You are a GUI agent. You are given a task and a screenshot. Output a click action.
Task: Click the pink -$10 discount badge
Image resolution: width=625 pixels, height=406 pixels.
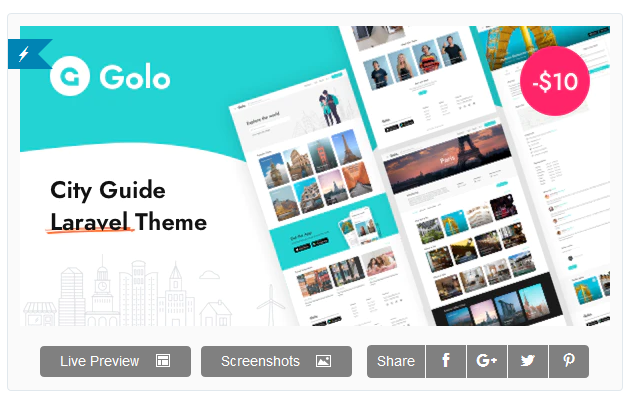point(554,82)
